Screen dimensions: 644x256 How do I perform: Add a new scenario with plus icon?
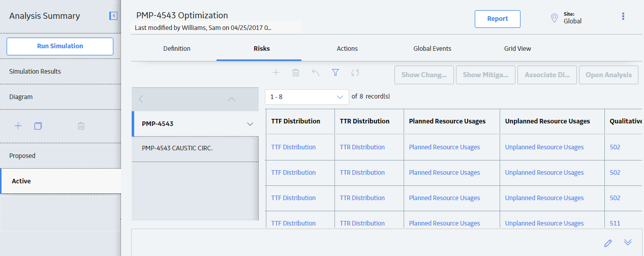[18, 126]
